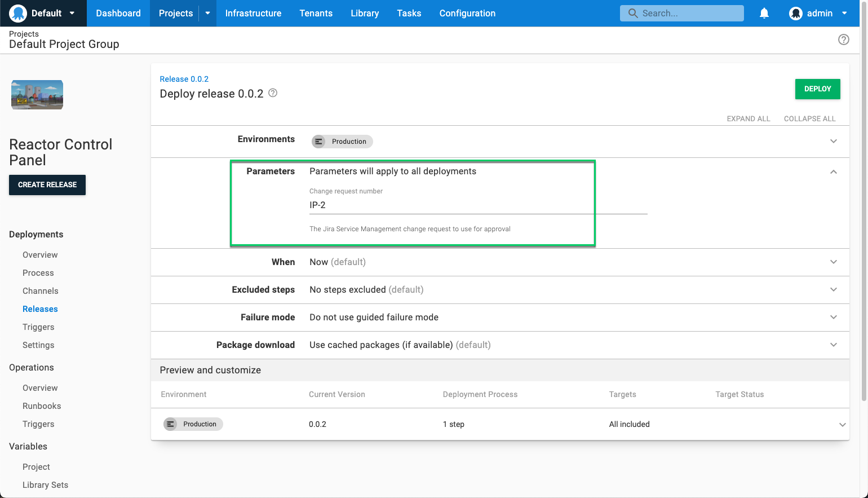Viewport: 868px width, 498px height.
Task: Click the question mark help icon at top right
Action: (x=844, y=39)
